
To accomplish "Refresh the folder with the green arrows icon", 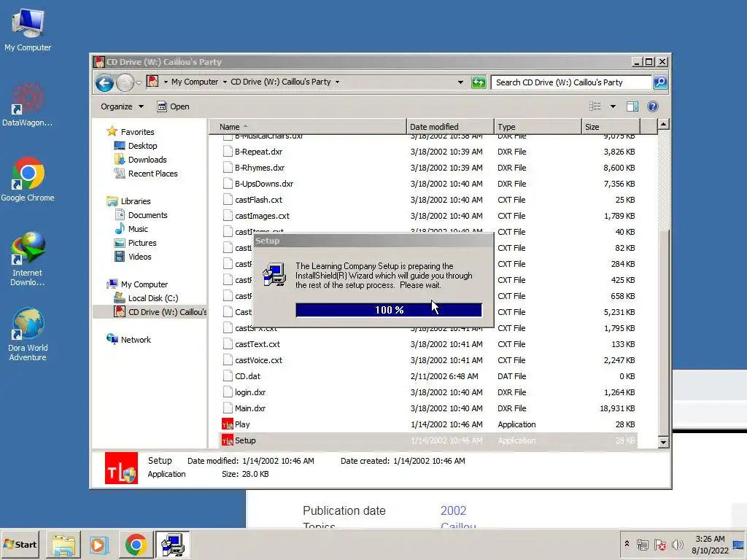I will 479,82.
